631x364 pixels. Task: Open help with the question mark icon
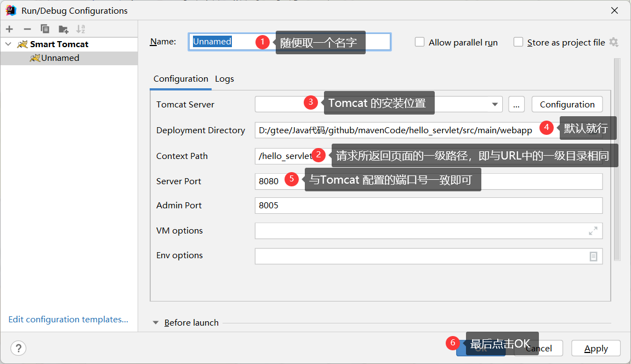click(x=19, y=348)
